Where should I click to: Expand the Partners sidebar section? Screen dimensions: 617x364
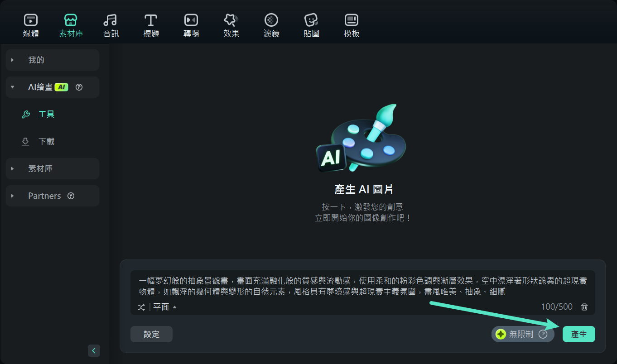[x=53, y=196]
